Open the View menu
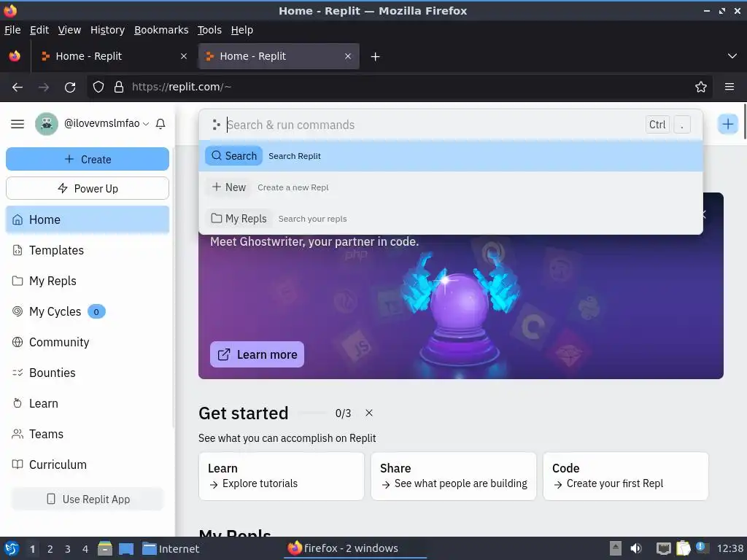 69,30
